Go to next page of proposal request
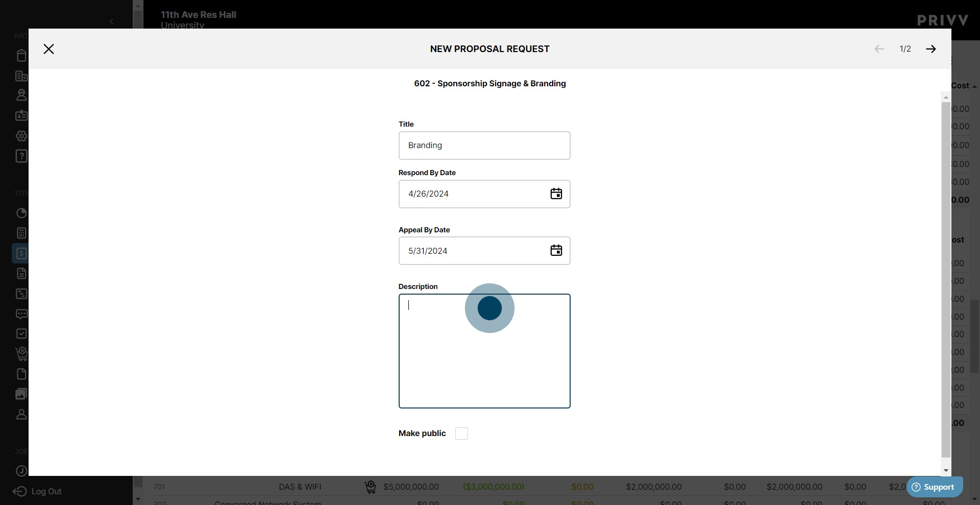The image size is (980, 505). click(931, 49)
